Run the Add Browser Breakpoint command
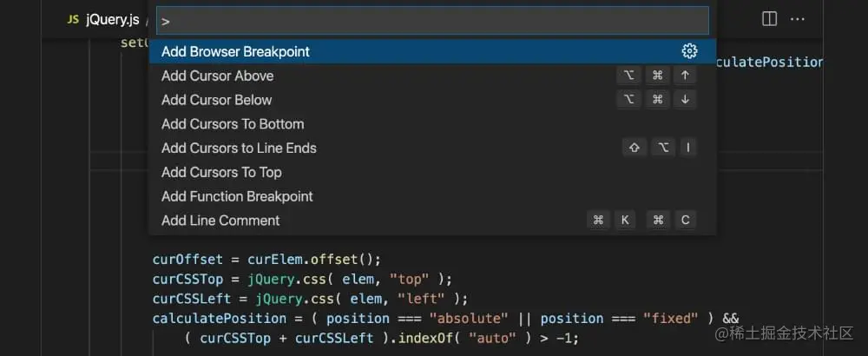 pos(235,51)
